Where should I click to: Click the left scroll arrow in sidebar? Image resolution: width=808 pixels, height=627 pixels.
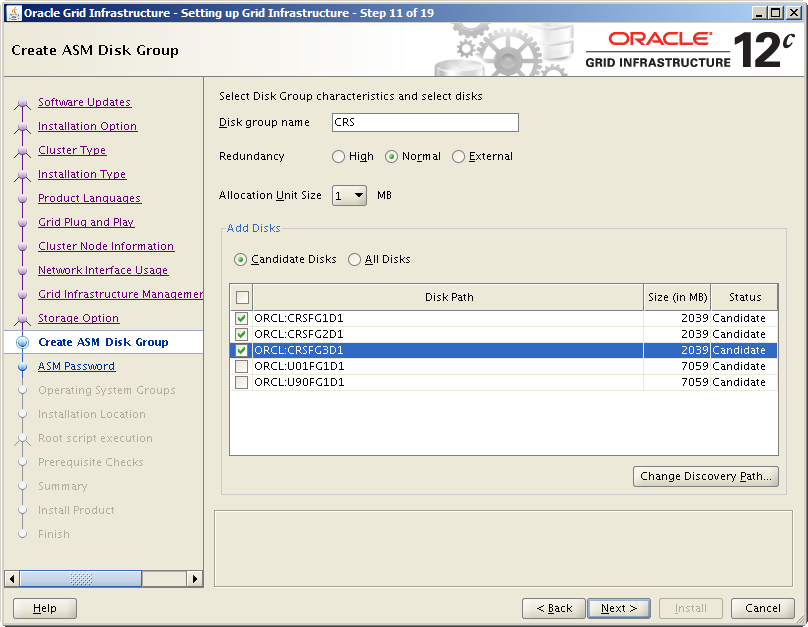coord(13,579)
